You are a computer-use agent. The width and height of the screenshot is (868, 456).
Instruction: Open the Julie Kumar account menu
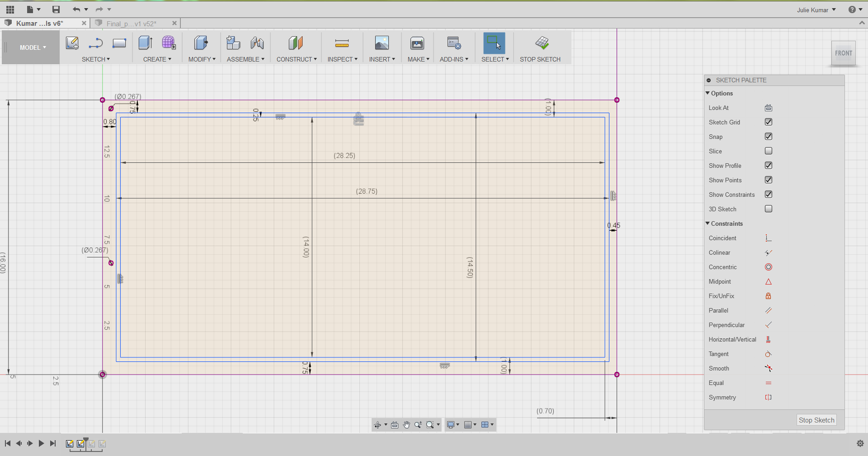tap(816, 10)
